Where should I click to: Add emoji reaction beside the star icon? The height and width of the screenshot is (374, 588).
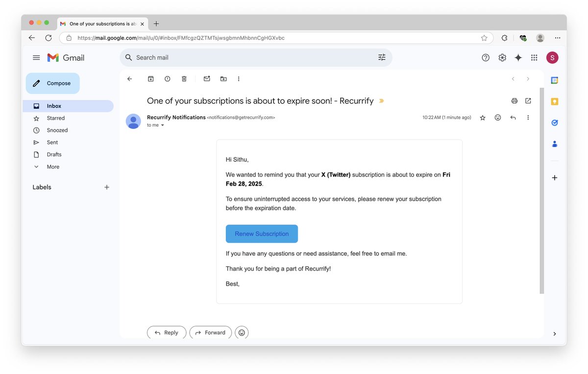click(498, 118)
